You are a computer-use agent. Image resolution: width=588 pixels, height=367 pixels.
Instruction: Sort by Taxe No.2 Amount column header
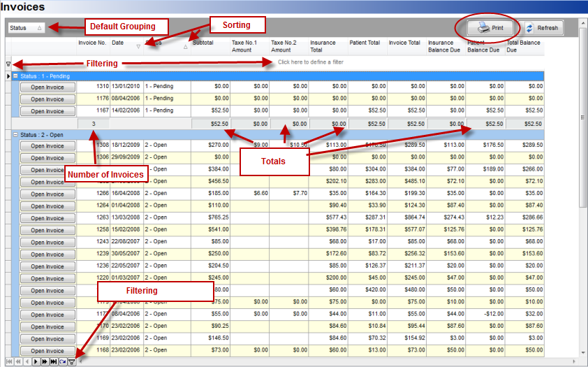(289, 46)
